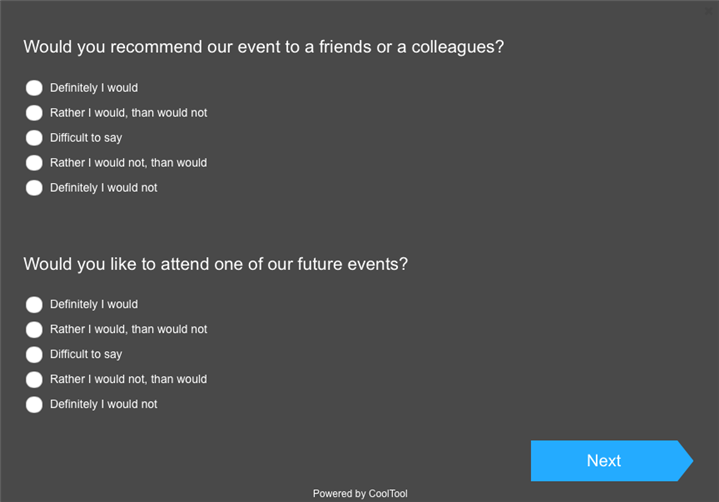Click 'Rather I would not, than would' text under future events

pyautogui.click(x=129, y=379)
